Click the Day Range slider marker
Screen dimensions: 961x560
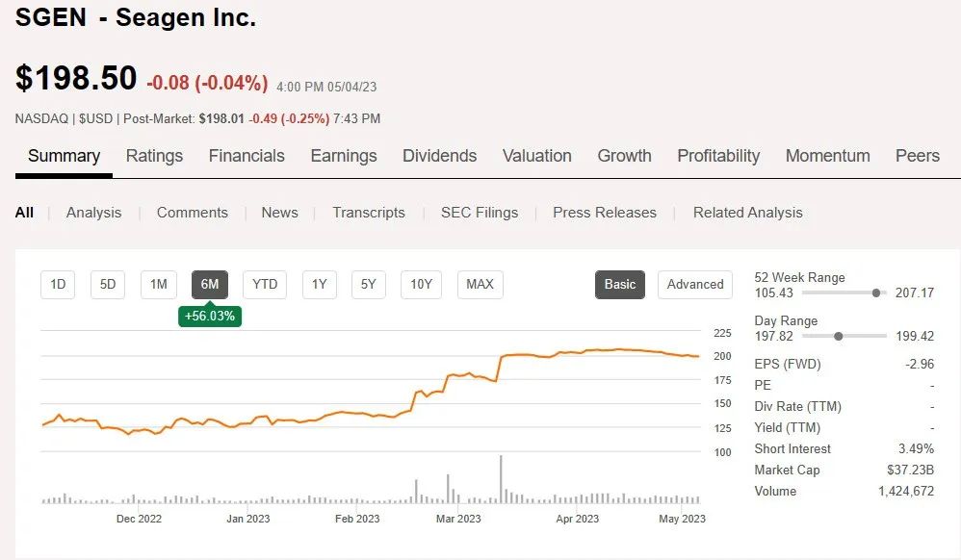(x=839, y=336)
